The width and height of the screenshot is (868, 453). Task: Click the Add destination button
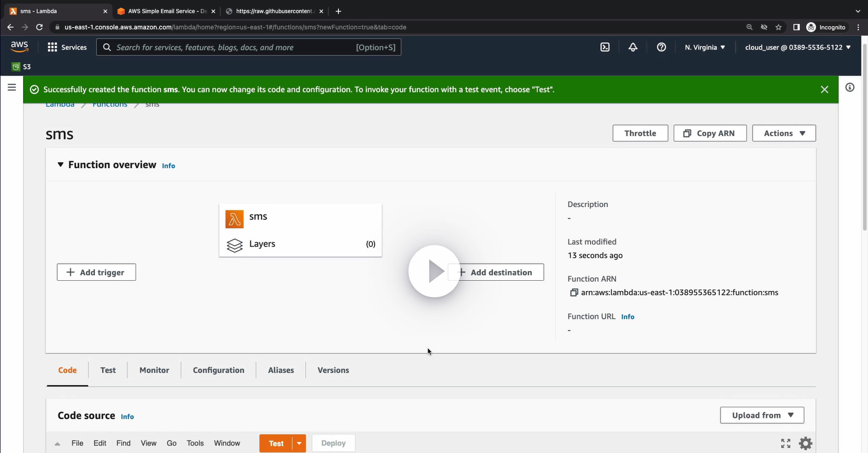495,272
